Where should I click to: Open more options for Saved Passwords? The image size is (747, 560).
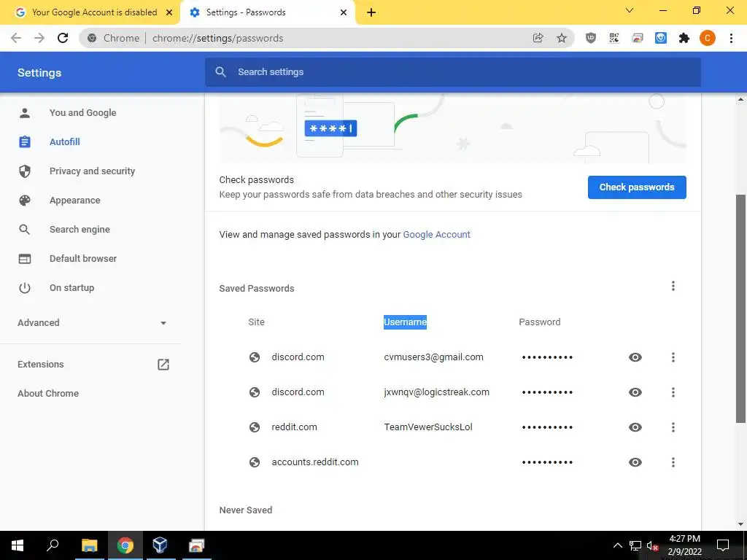[673, 286]
